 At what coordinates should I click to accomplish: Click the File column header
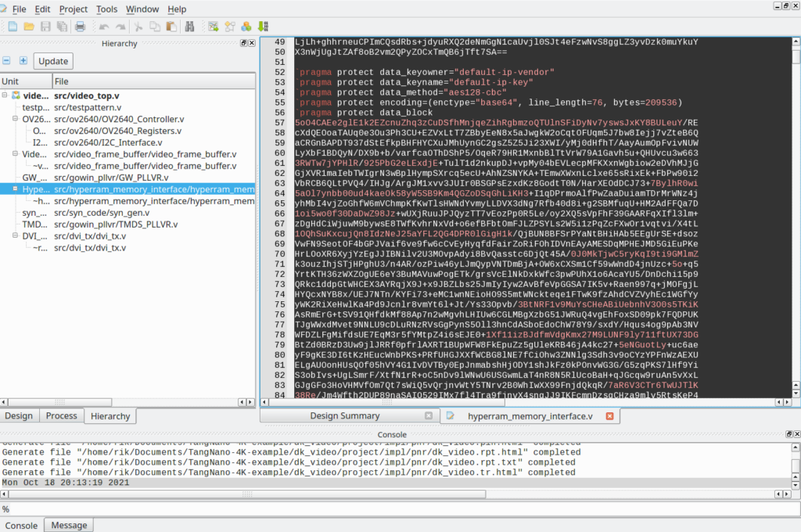[x=154, y=81]
